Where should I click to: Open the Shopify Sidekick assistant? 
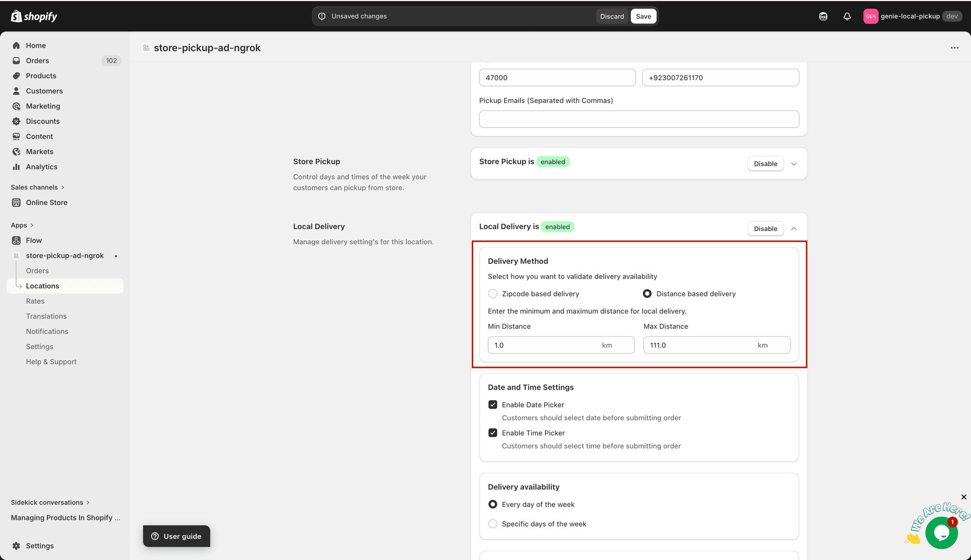(823, 16)
